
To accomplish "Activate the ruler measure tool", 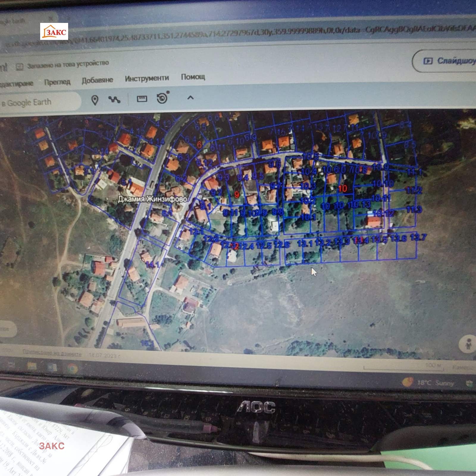I will point(142,99).
